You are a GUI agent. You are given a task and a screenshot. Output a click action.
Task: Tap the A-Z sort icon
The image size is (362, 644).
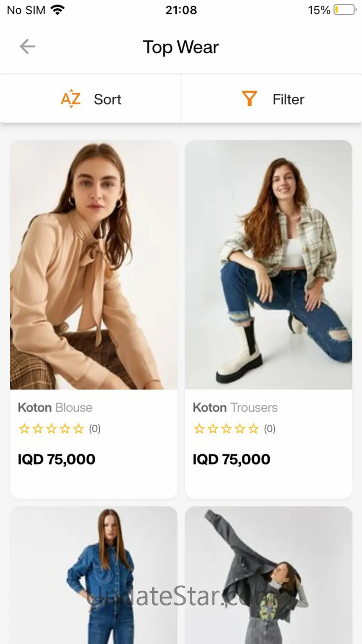pos(71,98)
